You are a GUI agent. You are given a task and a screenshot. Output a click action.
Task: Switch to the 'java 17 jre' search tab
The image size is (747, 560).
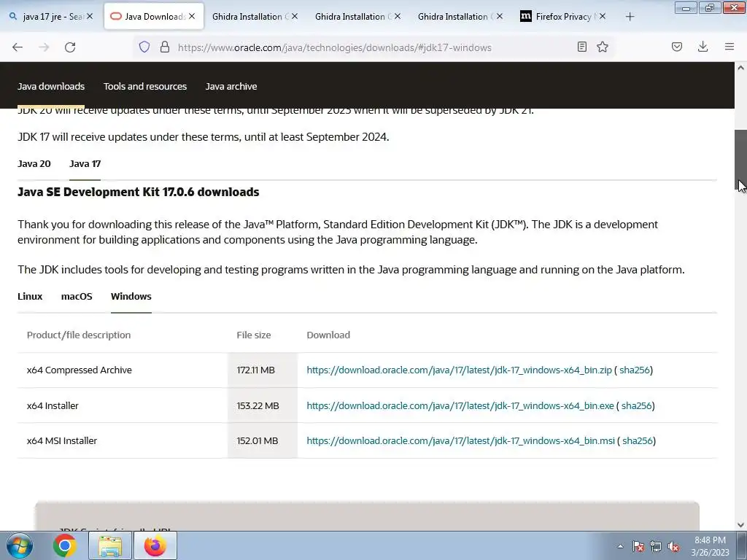click(x=50, y=16)
